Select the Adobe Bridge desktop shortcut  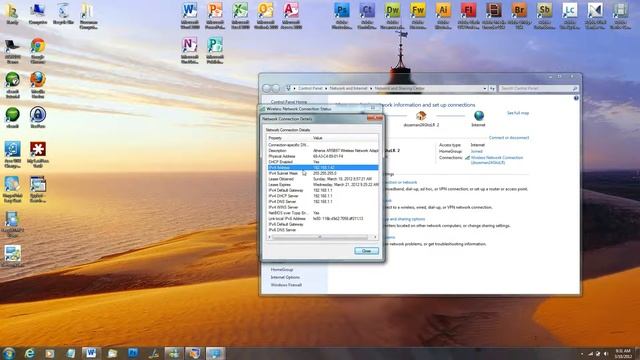(x=519, y=16)
